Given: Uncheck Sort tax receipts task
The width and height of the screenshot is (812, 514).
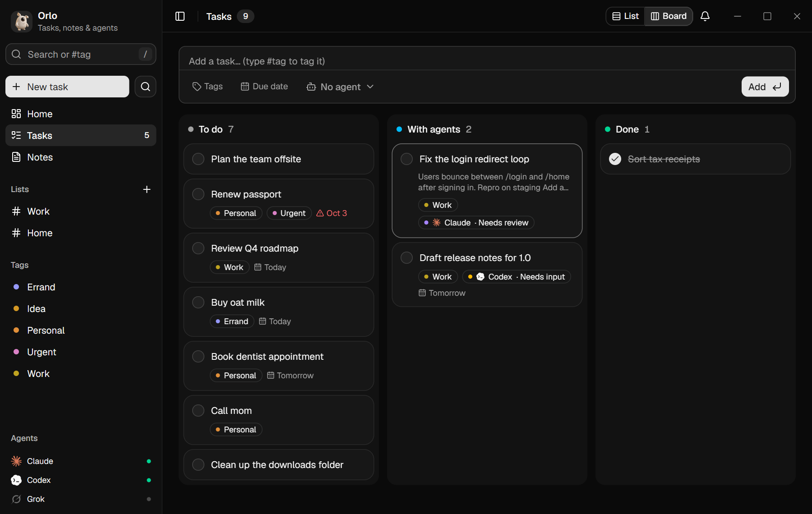Looking at the screenshot, I should [615, 159].
